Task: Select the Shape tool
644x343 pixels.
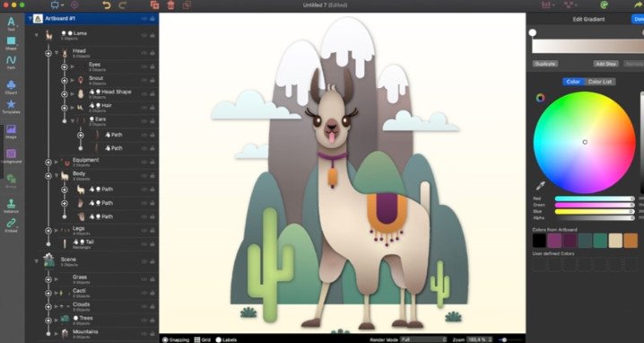Action: coord(11,43)
